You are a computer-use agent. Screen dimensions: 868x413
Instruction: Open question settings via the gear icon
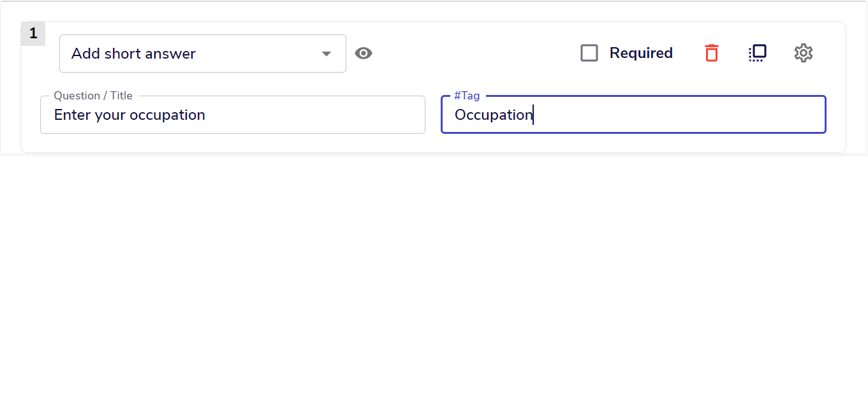tap(804, 53)
